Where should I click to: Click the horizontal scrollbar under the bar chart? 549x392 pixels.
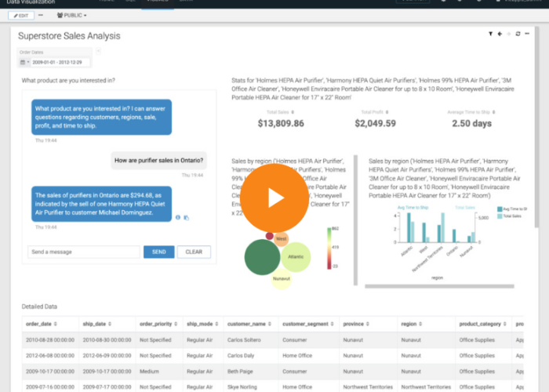pyautogui.click(x=439, y=286)
